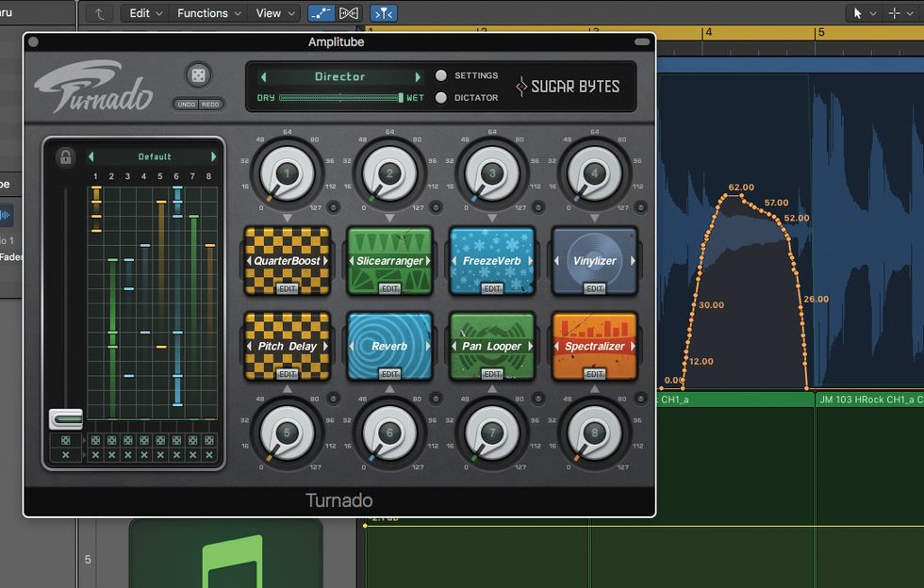Select the SETTINGS radio button
The height and width of the screenshot is (588, 924).
[x=441, y=75]
